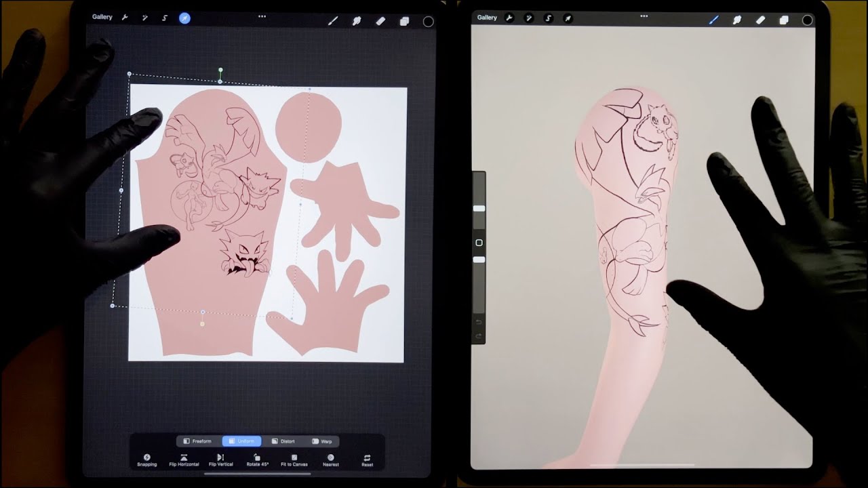Open Gallery on the right iPad
Image resolution: width=868 pixels, height=488 pixels.
tap(487, 18)
